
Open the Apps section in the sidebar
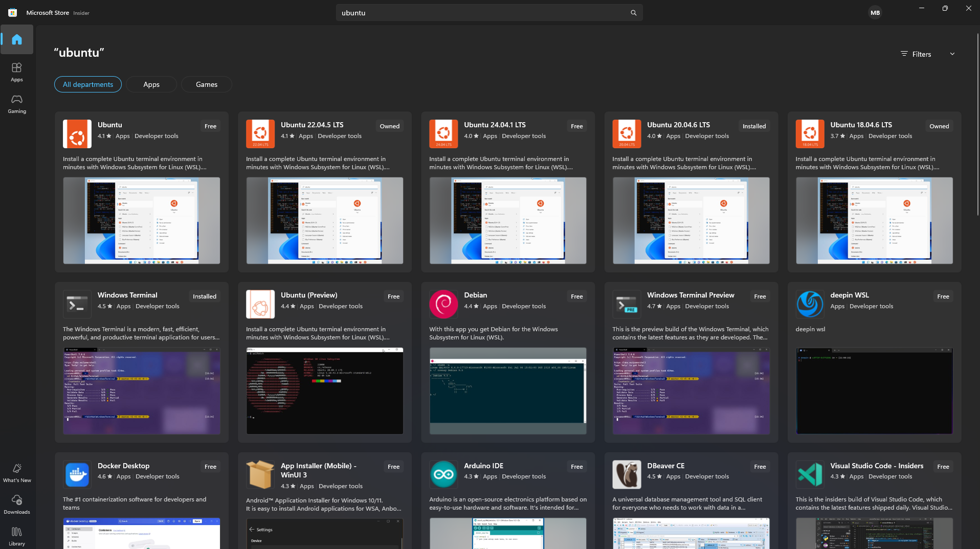coord(17,72)
